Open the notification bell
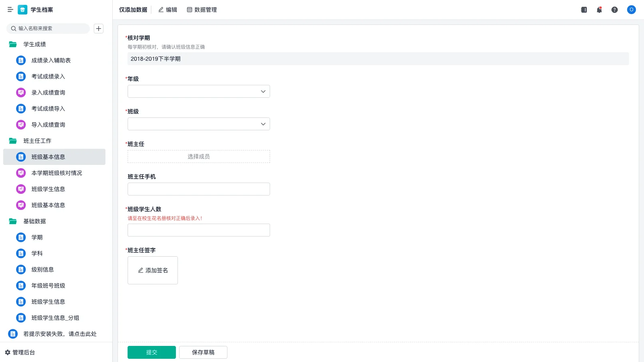 point(599,10)
